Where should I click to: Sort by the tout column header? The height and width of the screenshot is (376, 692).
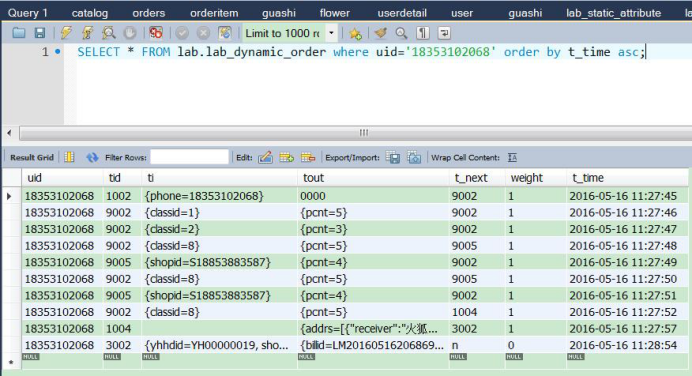click(x=373, y=178)
